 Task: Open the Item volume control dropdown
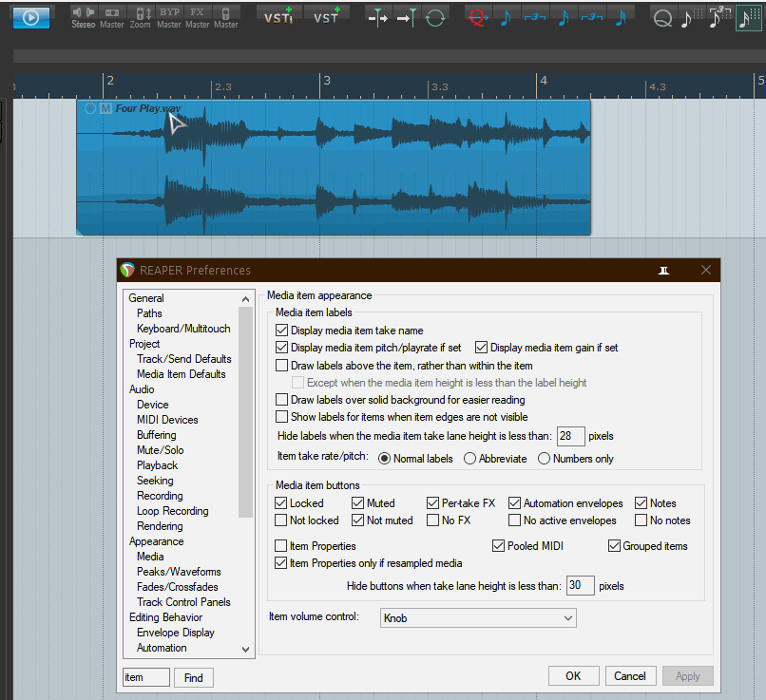tap(478, 618)
